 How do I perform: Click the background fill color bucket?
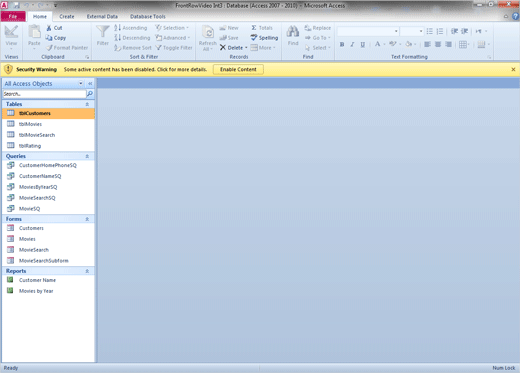[409, 44]
